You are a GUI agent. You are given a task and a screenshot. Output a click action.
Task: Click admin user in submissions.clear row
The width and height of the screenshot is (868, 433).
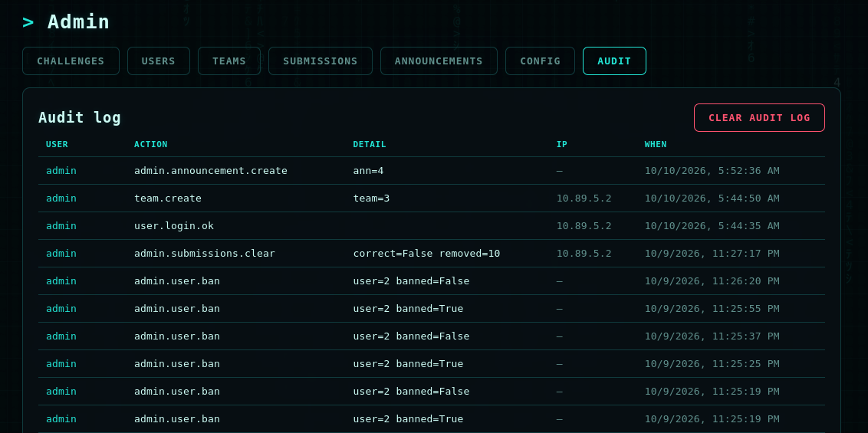pos(61,253)
